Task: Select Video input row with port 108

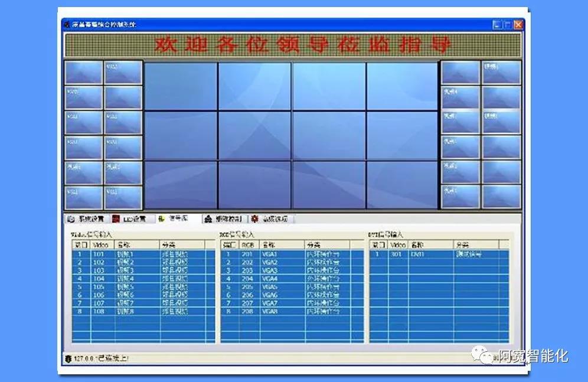Action: 142,311
